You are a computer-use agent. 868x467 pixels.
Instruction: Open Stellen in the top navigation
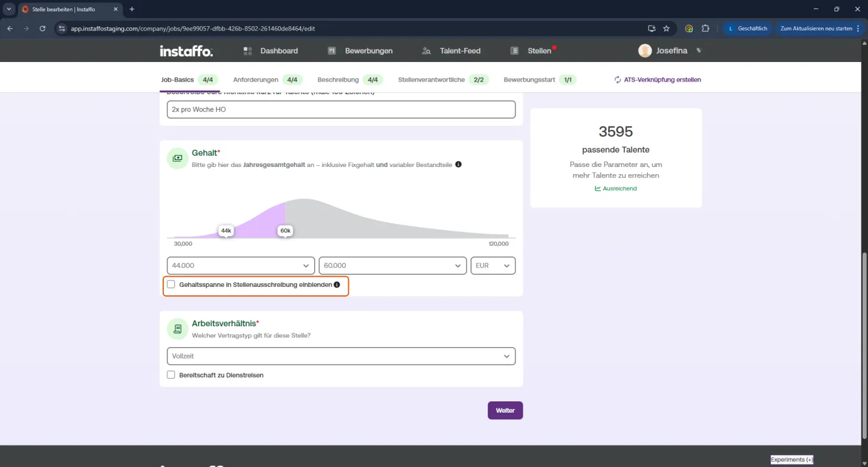click(x=532, y=51)
